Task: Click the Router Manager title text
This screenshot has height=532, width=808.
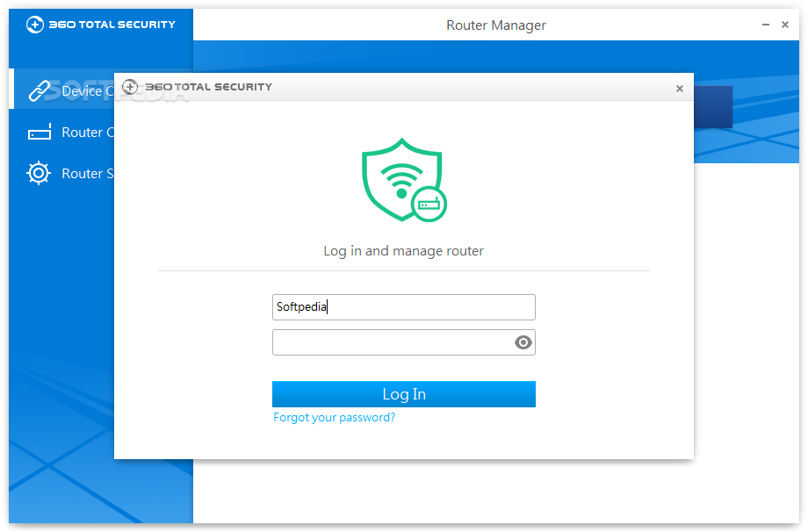Action: tap(495, 25)
